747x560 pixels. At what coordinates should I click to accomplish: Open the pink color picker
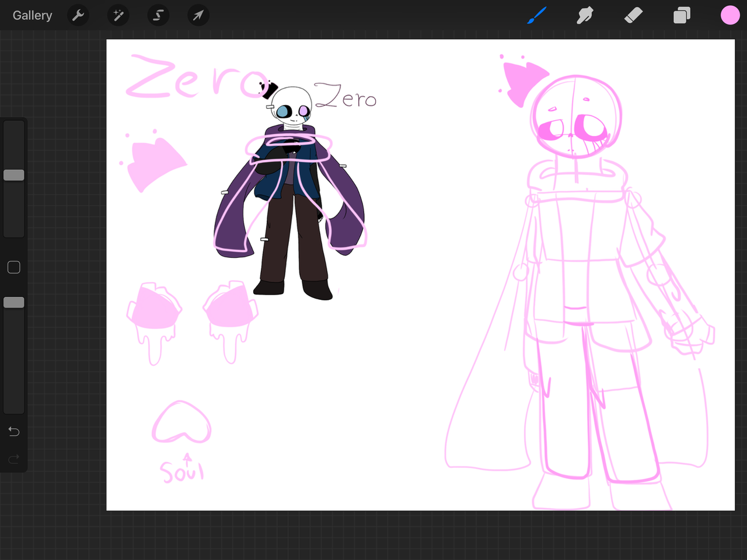pos(730,15)
